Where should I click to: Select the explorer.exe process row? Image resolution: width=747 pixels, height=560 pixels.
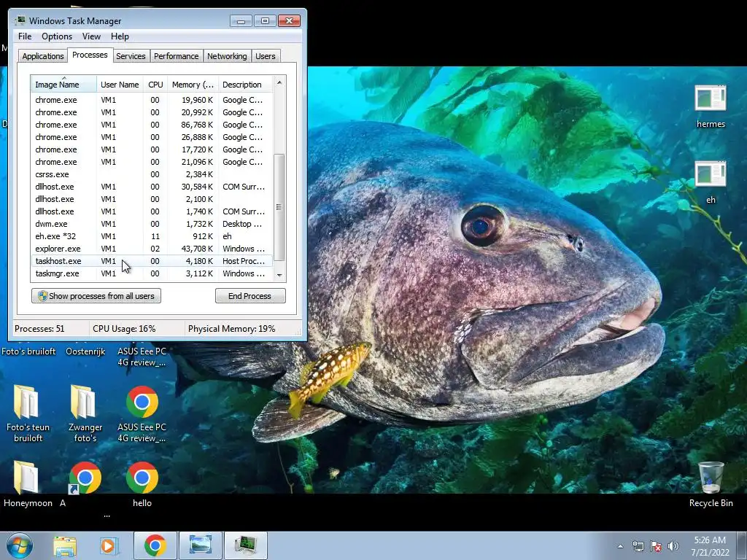pyautogui.click(x=152, y=249)
